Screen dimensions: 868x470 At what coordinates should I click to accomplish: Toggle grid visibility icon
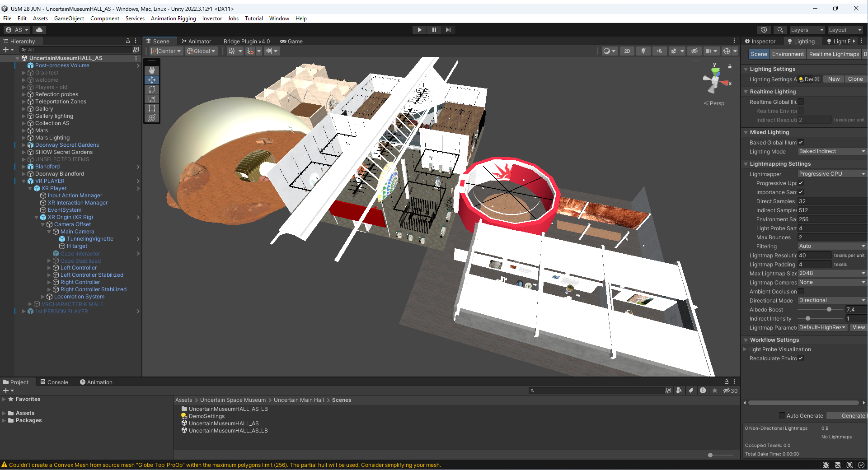click(x=232, y=51)
